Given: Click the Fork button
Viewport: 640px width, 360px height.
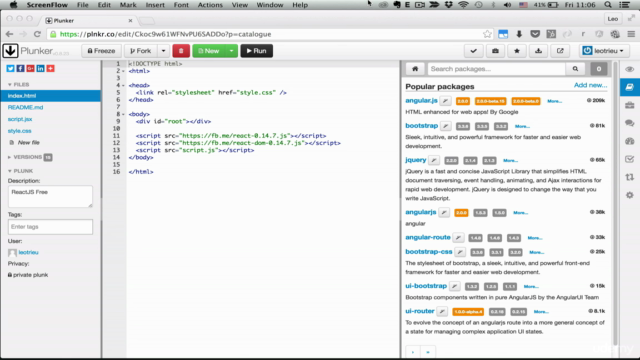Looking at the screenshot, I should [x=141, y=51].
